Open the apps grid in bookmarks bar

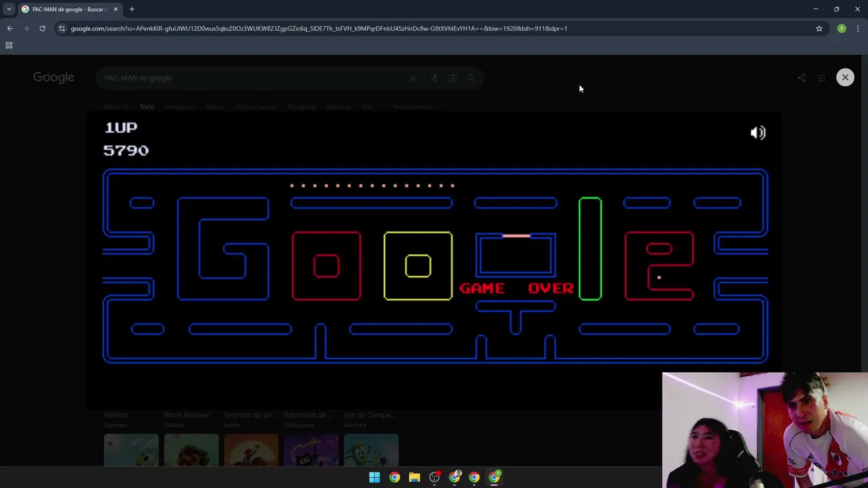point(9,45)
